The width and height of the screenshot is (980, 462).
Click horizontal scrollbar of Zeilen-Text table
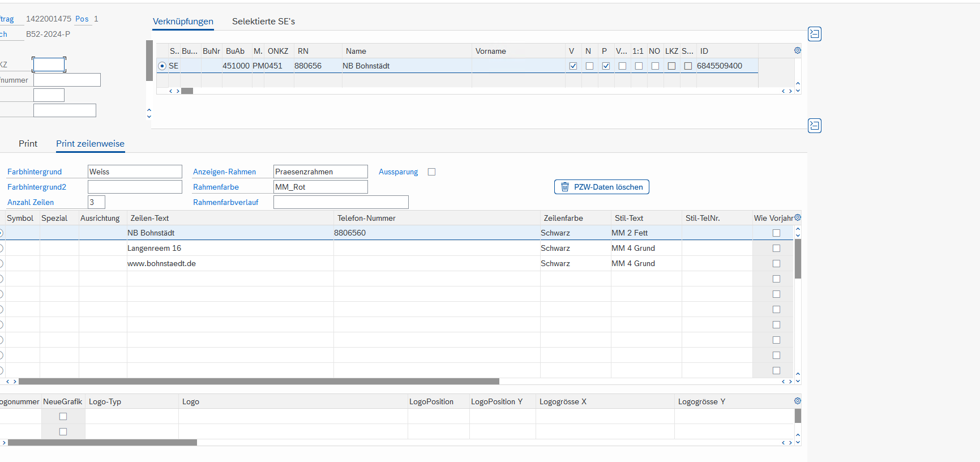pos(259,382)
